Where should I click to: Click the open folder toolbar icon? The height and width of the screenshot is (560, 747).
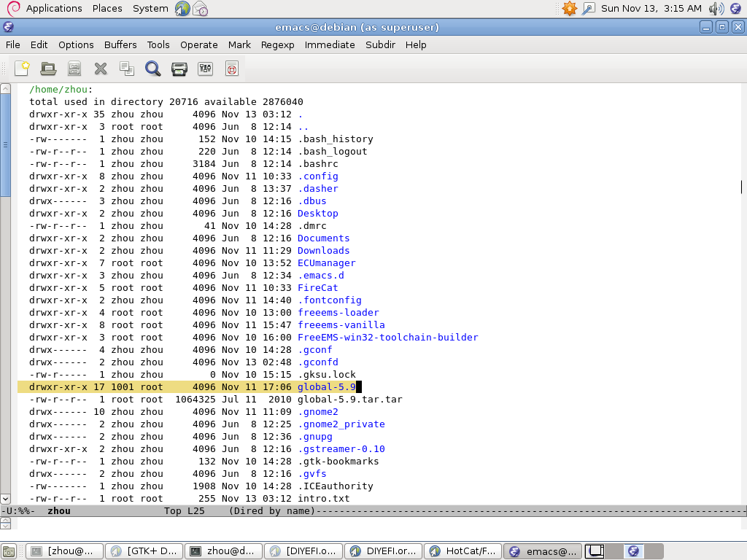[48, 69]
